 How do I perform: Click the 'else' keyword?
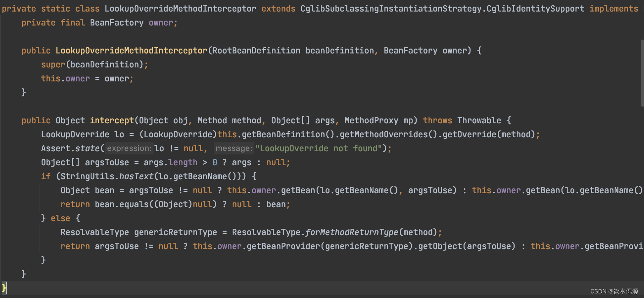(61, 218)
